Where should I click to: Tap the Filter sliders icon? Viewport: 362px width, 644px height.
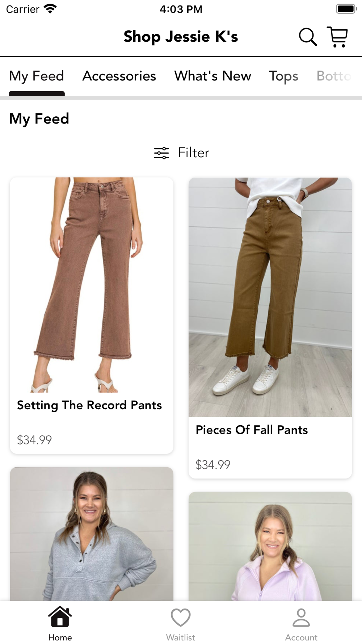(x=161, y=153)
